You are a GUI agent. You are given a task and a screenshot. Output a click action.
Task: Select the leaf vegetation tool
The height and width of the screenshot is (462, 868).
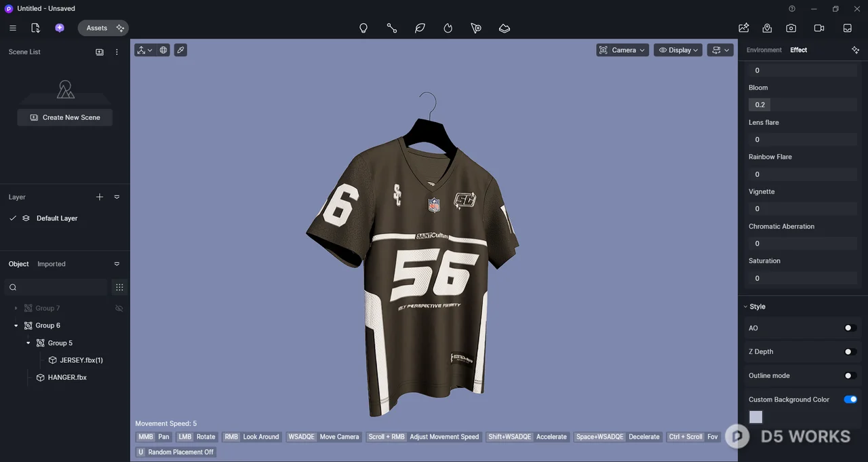coord(420,28)
